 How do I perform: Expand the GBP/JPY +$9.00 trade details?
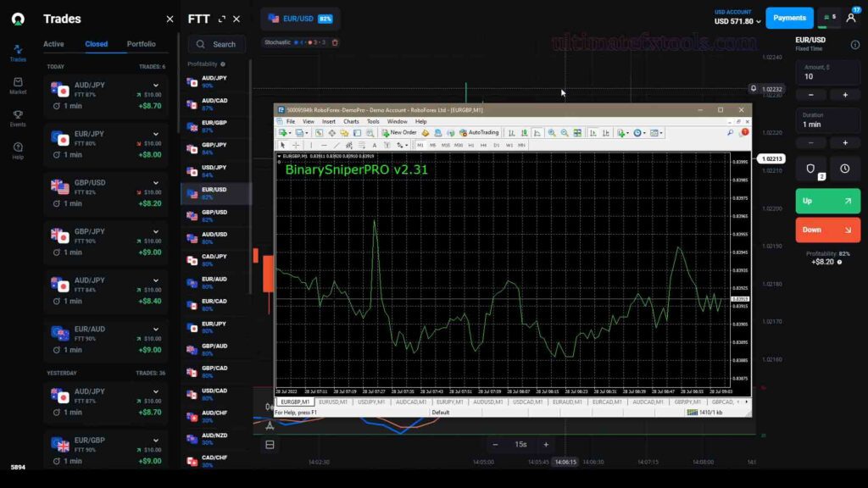156,231
